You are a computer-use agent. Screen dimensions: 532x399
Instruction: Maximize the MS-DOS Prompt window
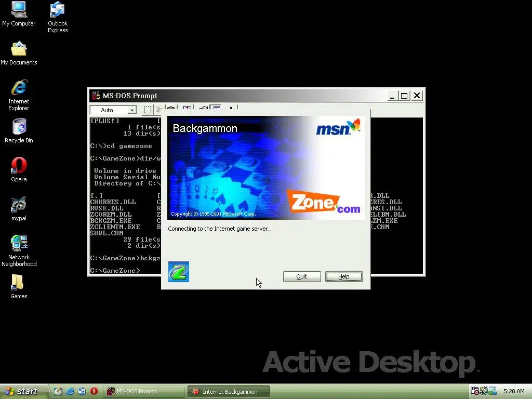coord(404,96)
